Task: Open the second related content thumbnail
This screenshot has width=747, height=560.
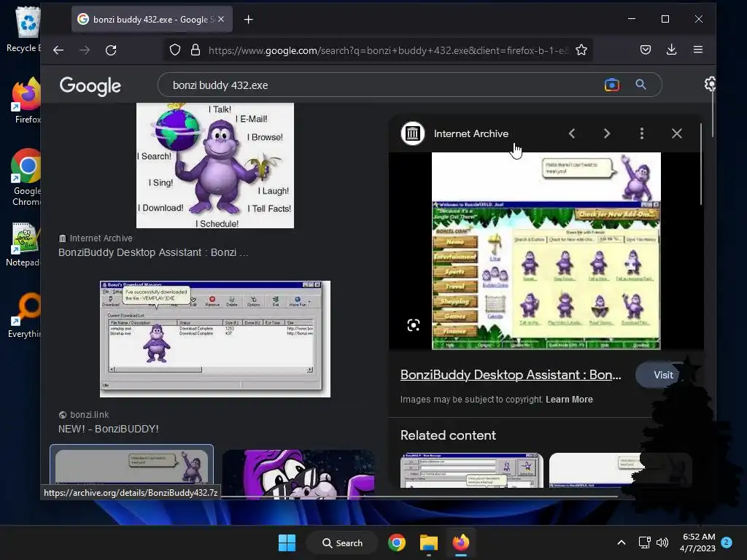Action: click(620, 470)
